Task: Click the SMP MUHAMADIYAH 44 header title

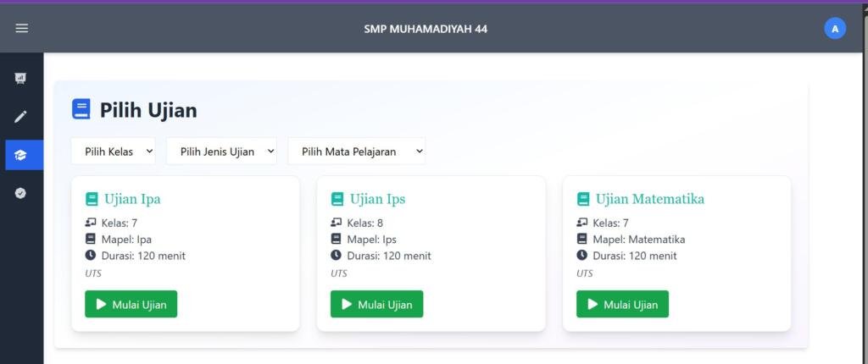Action: (426, 29)
